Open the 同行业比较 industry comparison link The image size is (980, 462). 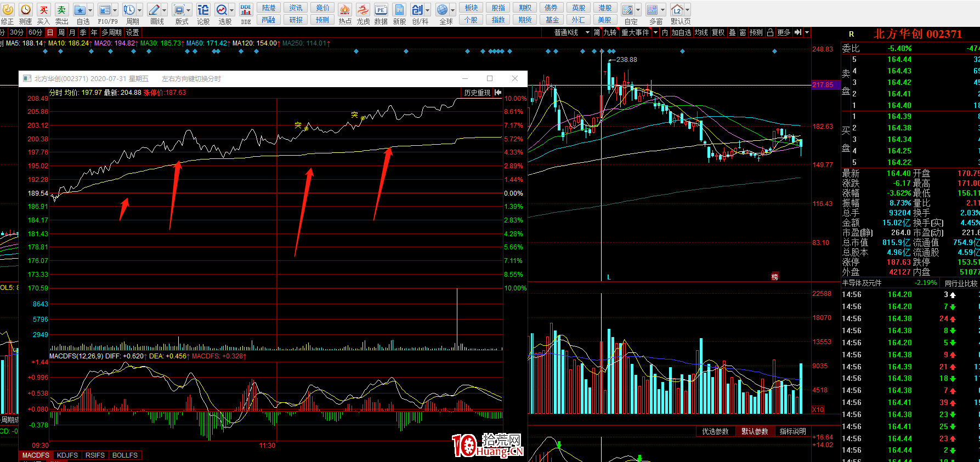pos(961,283)
